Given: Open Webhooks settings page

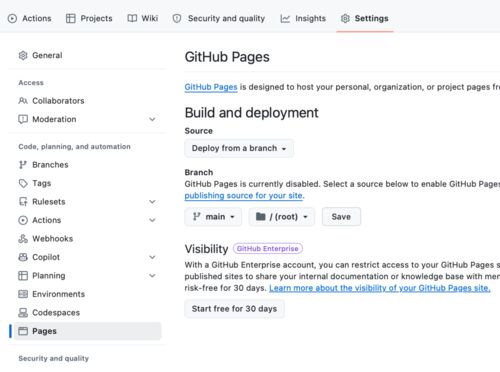Looking at the screenshot, I should tap(87, 239).
